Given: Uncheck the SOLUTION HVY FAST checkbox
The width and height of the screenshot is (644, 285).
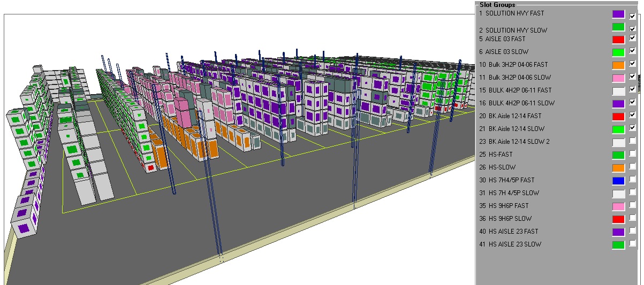Looking at the screenshot, I should (x=633, y=16).
